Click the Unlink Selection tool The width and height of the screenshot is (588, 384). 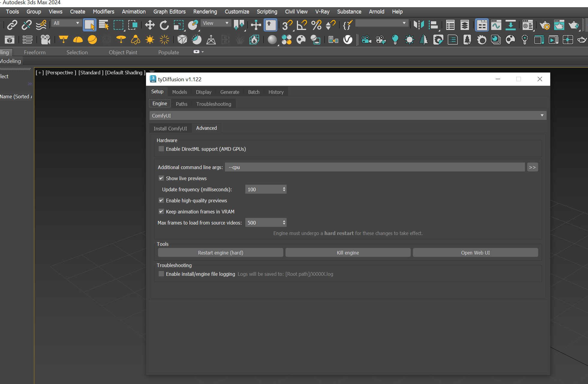click(x=26, y=25)
